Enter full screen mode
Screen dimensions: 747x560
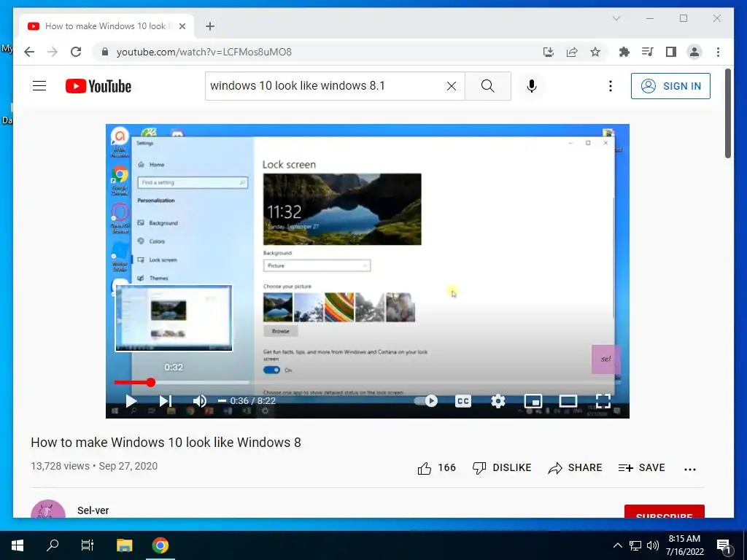point(603,401)
